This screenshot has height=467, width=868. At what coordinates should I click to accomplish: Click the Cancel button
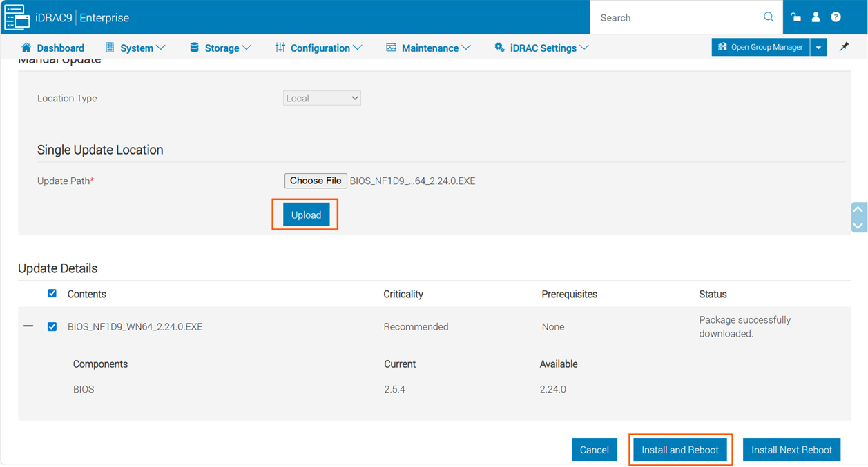click(594, 450)
